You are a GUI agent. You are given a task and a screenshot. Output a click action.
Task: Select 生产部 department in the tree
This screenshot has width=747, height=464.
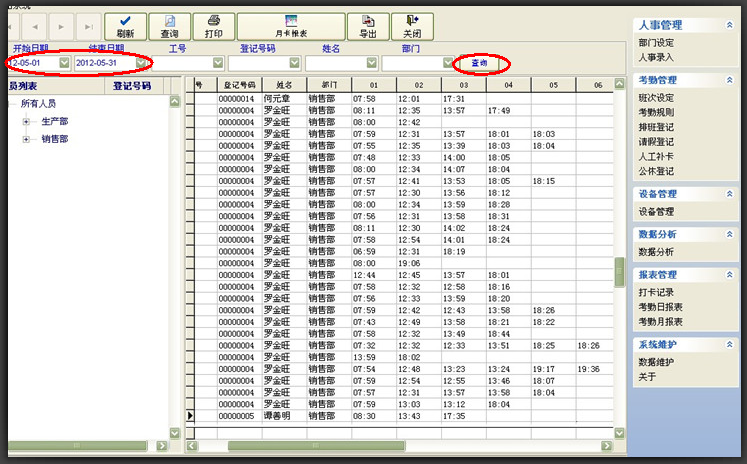55,121
